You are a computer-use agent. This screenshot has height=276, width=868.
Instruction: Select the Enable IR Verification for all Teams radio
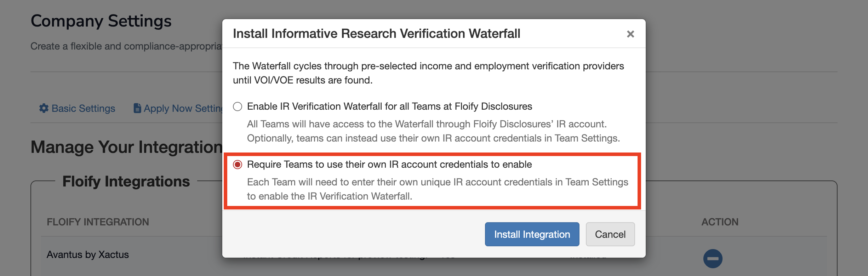pos(238,107)
